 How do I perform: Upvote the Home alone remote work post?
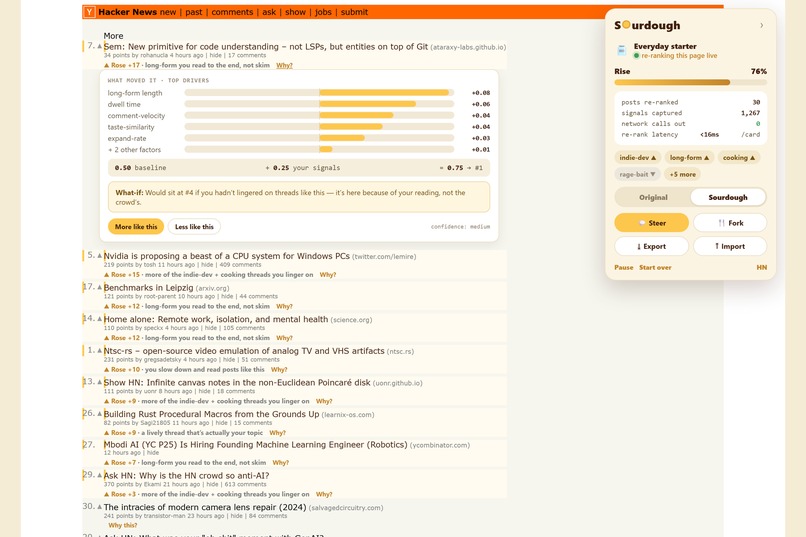pos(100,319)
